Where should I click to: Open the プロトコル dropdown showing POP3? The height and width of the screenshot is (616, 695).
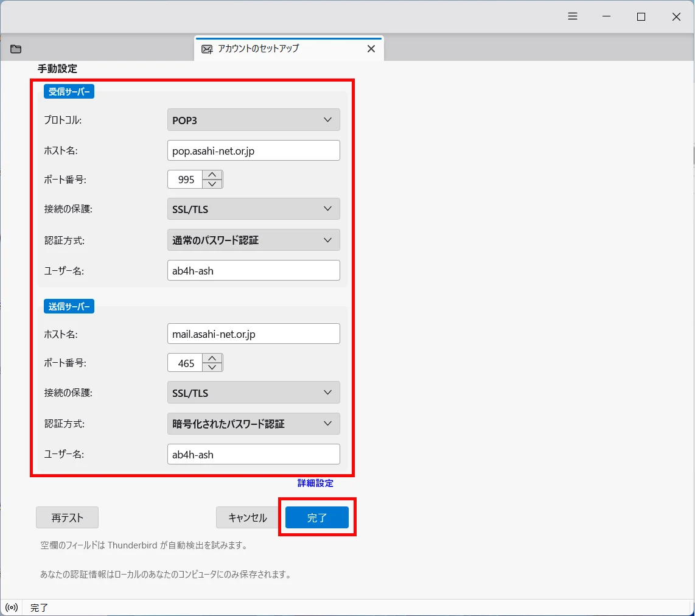(x=253, y=119)
